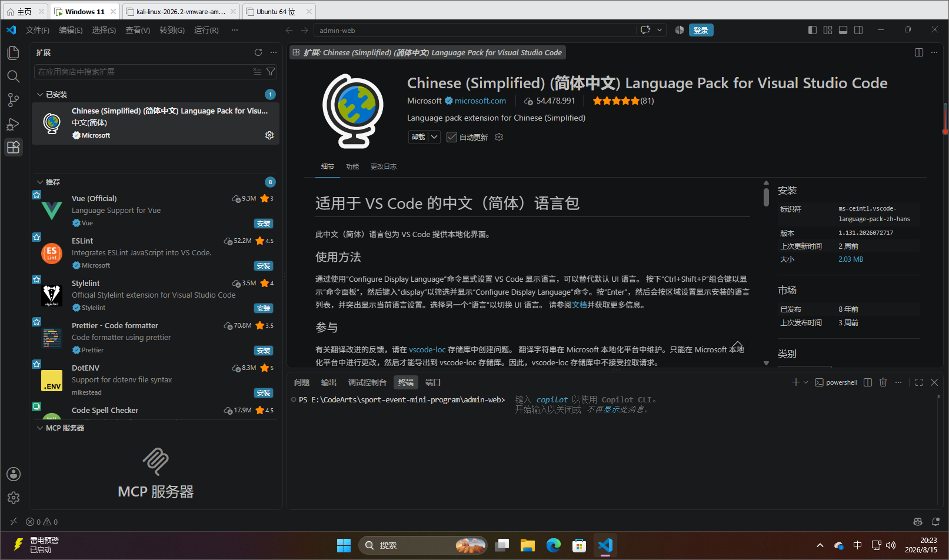
Task: Install the ESLint extension
Action: (x=264, y=266)
